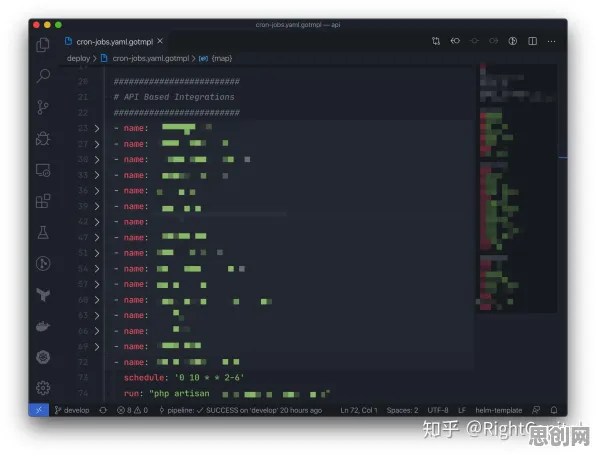Click the deploy breadcrumb folder

(78, 59)
